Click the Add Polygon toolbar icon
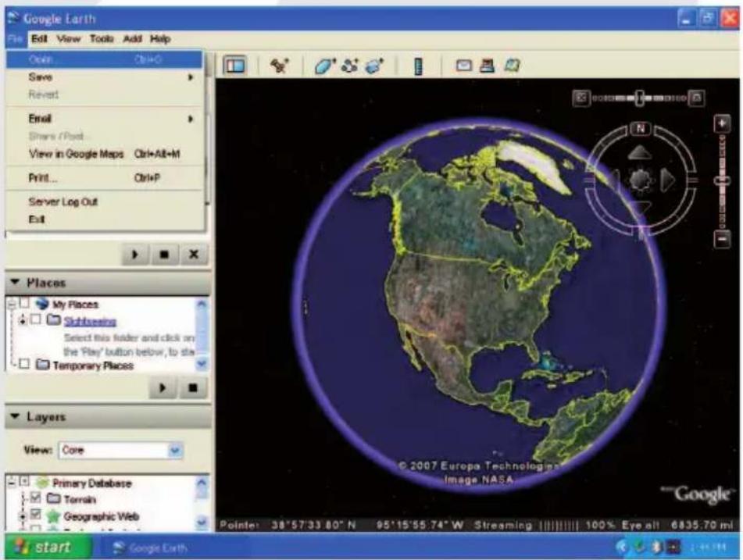The image size is (743, 560). (x=324, y=66)
